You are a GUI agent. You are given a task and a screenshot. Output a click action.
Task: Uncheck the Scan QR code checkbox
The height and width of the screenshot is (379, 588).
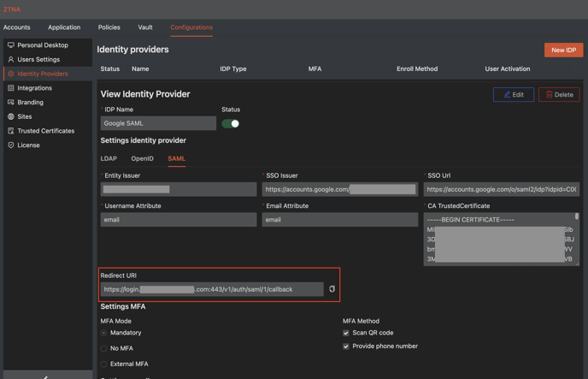click(346, 333)
